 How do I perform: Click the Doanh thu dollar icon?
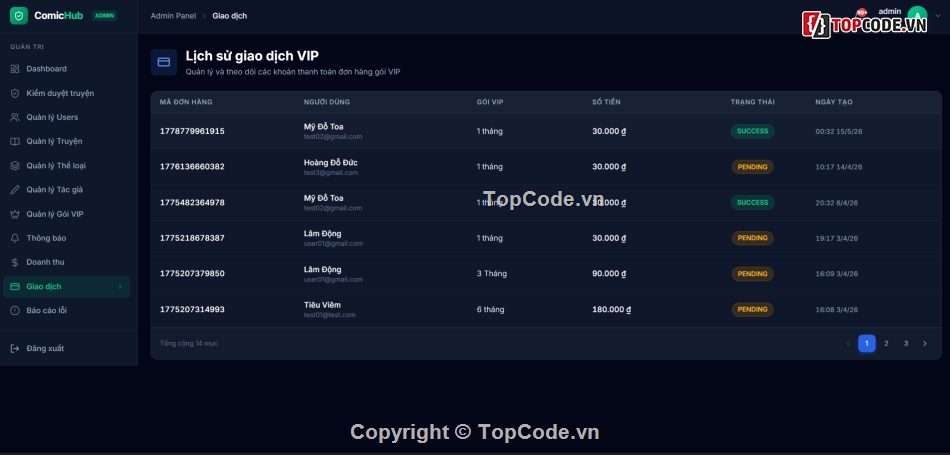point(15,262)
